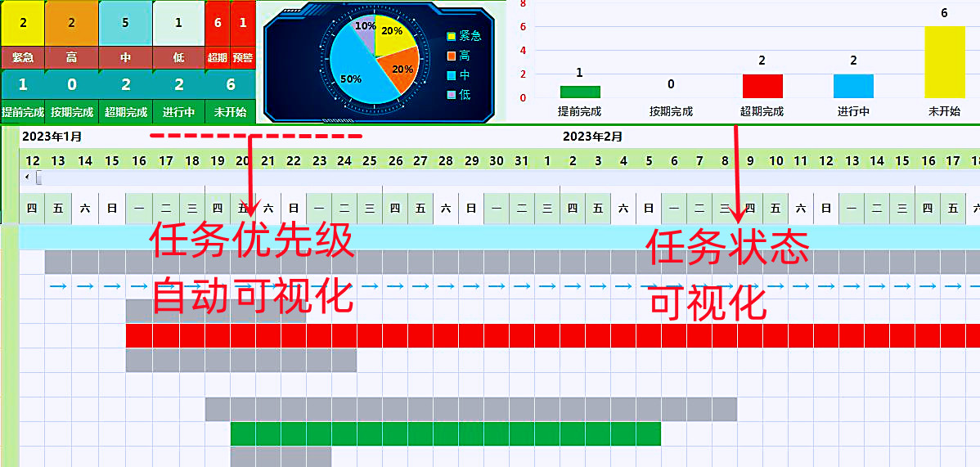This screenshot has height=467, width=980.
Task: Click the 按期完成 axis label in bar chart
Action: coord(672,112)
